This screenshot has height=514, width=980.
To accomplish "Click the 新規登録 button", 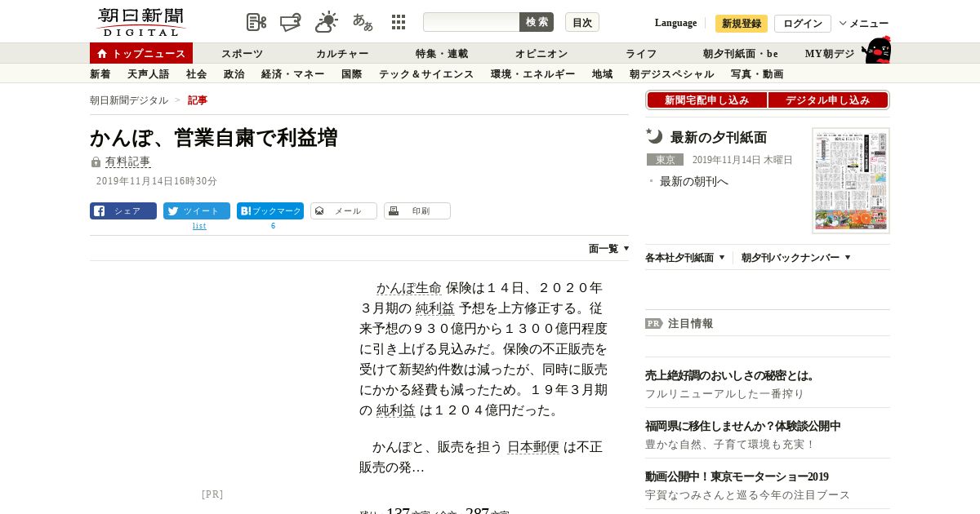I will 742,23.
